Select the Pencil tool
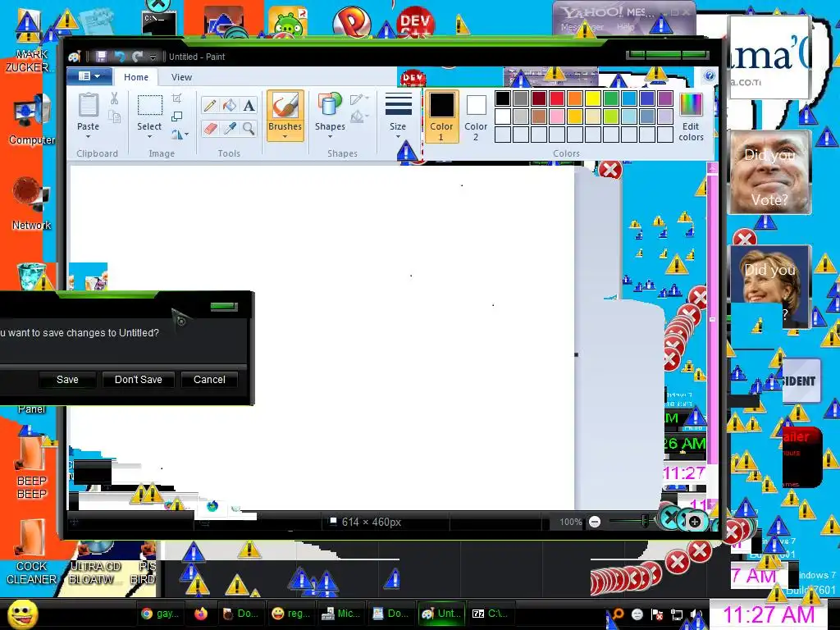Screen dimensions: 840x630 (210, 106)
